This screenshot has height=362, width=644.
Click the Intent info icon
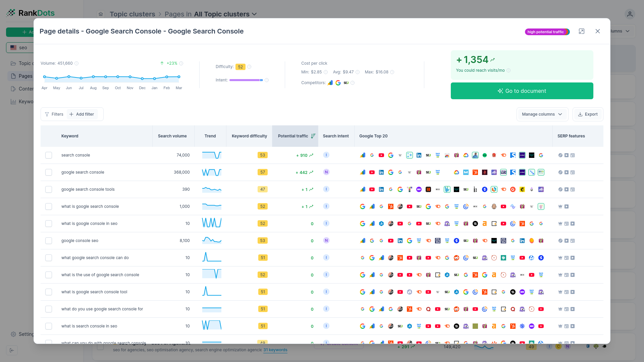point(267,80)
